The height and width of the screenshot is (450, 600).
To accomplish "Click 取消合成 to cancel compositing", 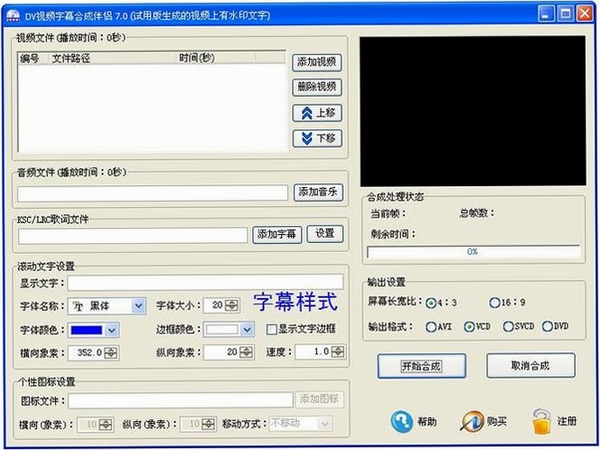I will coord(531,366).
